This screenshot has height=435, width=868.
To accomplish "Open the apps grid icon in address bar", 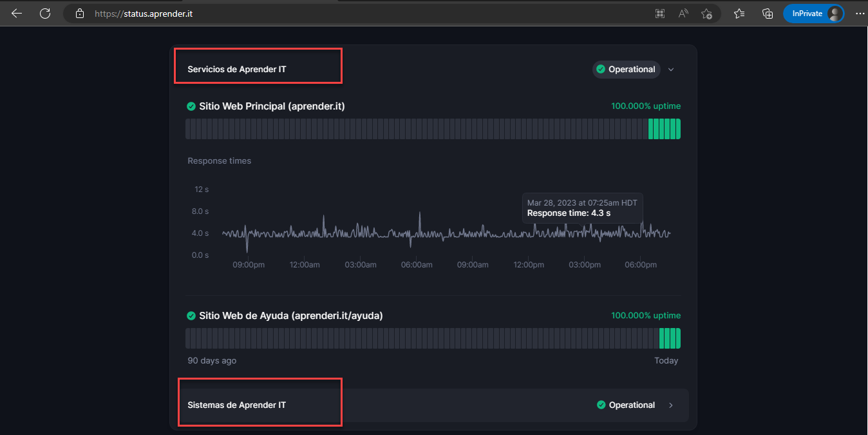I will (x=660, y=14).
